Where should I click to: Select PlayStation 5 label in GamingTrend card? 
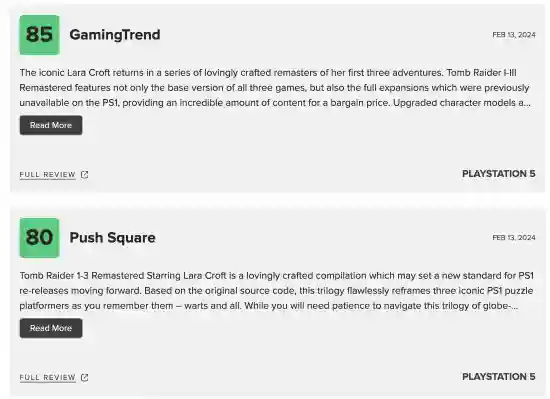pos(498,174)
